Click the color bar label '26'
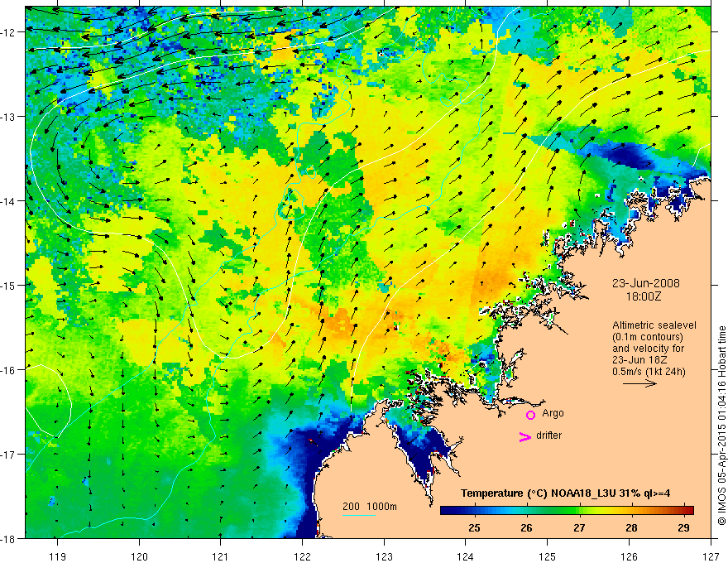Viewport: 728px width, 563px height. [x=526, y=527]
